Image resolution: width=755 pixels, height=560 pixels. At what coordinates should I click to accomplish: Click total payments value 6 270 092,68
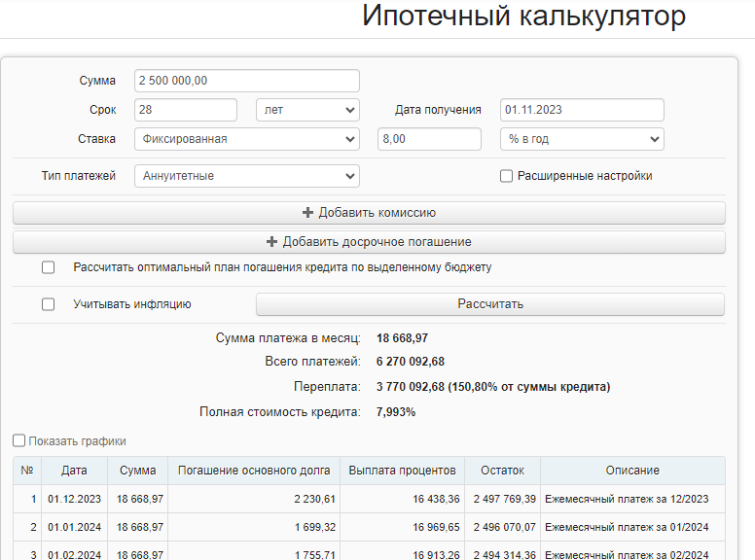pyautogui.click(x=411, y=362)
